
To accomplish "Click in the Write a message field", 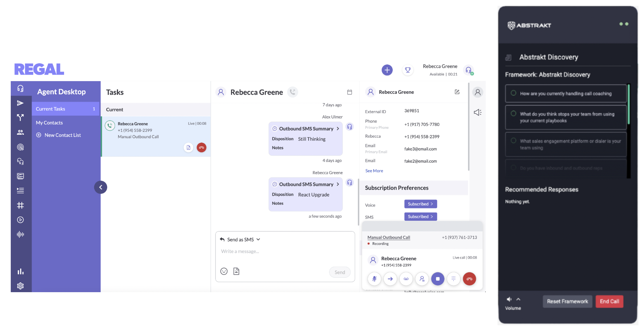I will [x=285, y=252].
